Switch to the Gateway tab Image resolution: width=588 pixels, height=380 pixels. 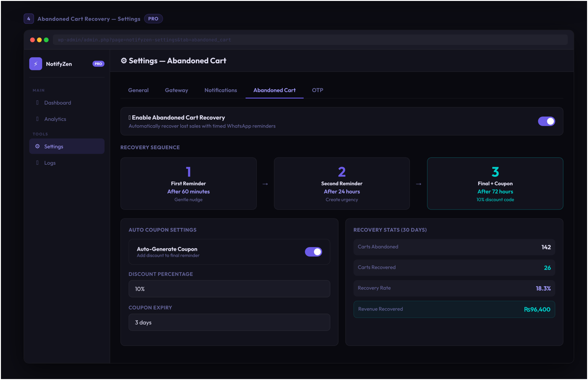point(176,90)
